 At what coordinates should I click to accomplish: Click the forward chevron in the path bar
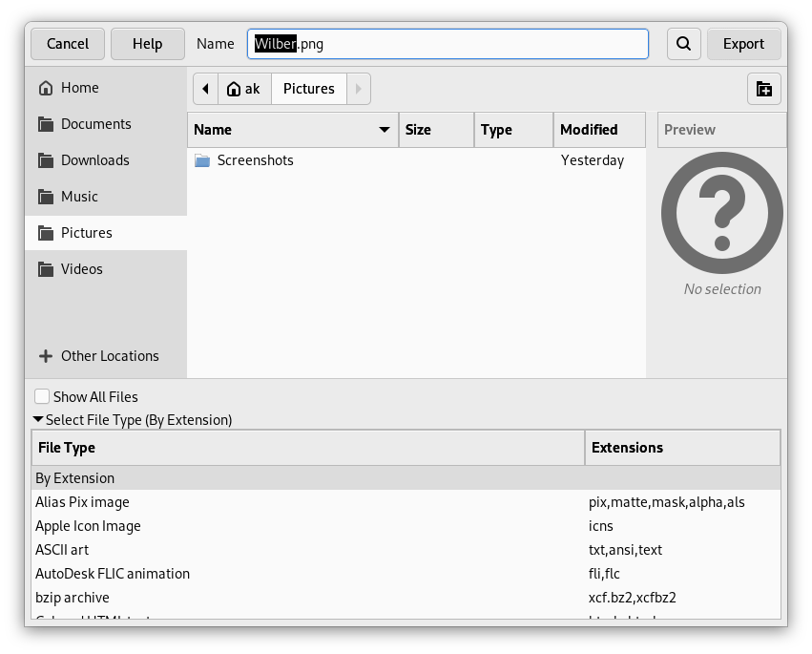(358, 88)
